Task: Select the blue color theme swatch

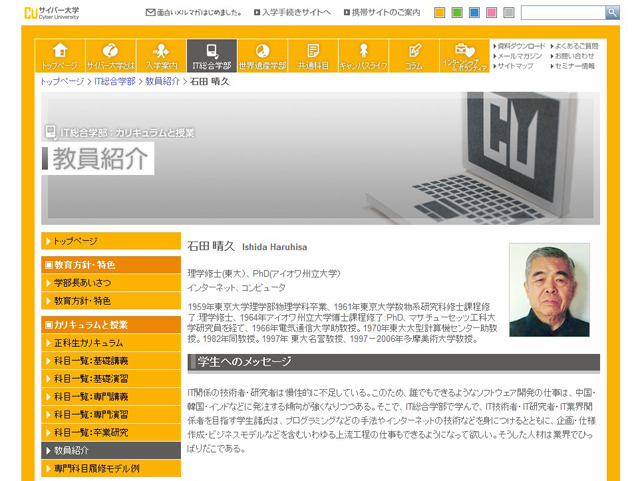Action: click(474, 13)
